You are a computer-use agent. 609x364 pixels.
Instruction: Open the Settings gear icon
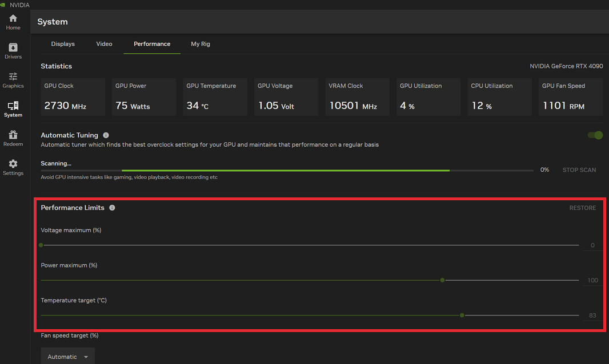pos(13,164)
